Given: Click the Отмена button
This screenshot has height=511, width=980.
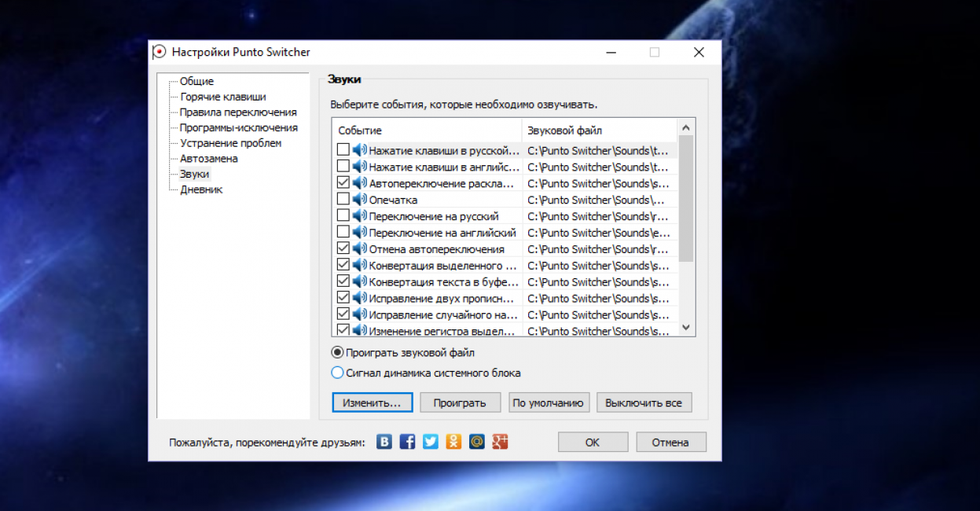Looking at the screenshot, I should click(x=670, y=442).
